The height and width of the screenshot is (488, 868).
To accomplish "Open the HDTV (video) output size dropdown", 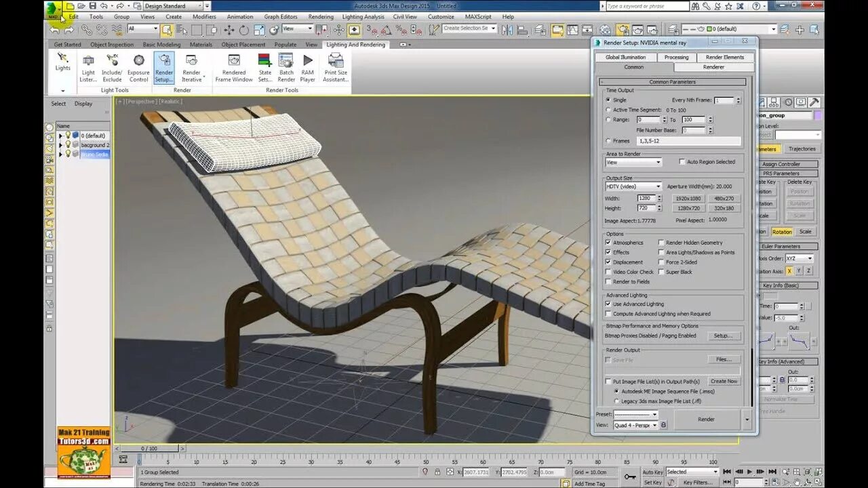I will point(633,186).
